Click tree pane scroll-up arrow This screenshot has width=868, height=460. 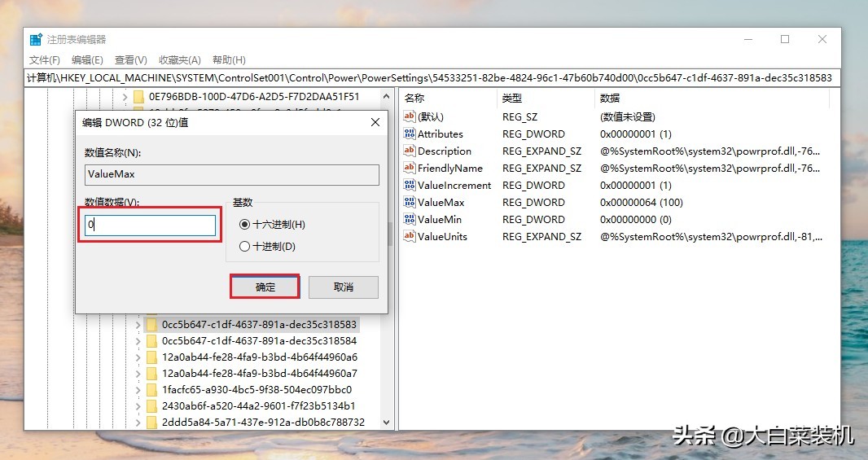pyautogui.click(x=387, y=96)
